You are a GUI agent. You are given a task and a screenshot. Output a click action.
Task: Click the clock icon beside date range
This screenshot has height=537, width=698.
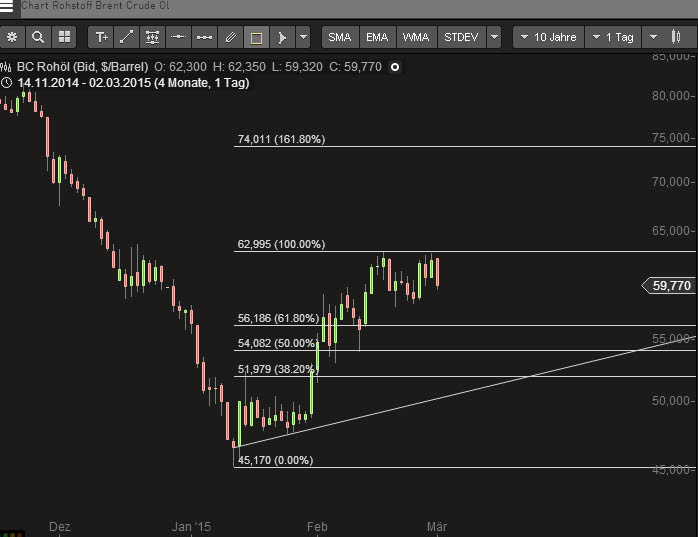point(6,82)
